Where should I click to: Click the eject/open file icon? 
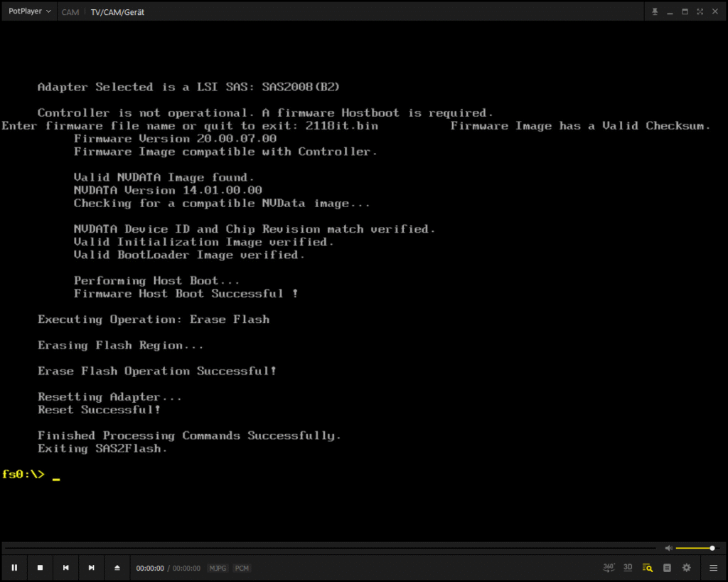click(x=117, y=568)
